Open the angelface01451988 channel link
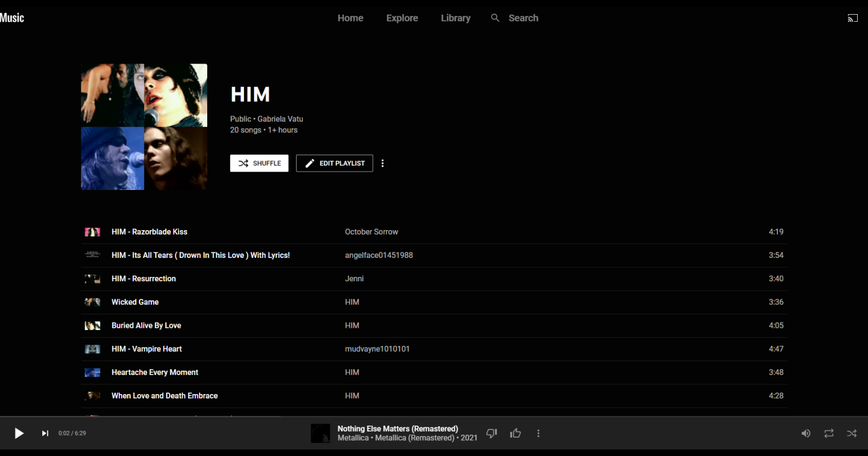The image size is (868, 456). 379,255
